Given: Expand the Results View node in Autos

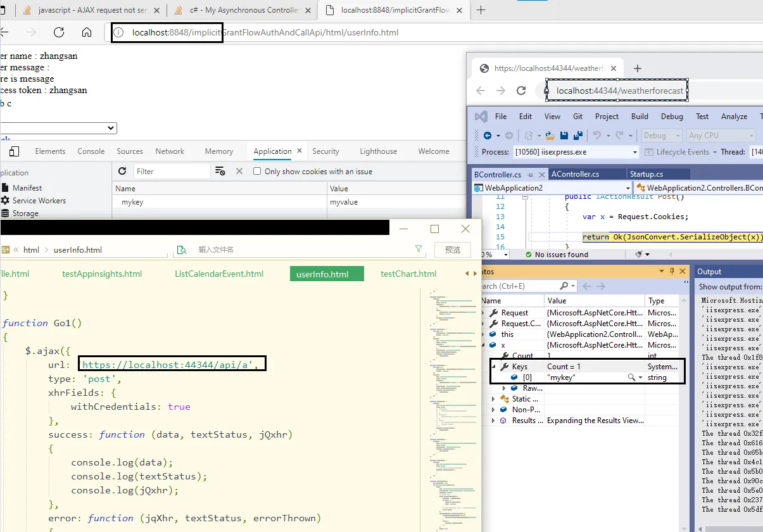Looking at the screenshot, I should (494, 421).
